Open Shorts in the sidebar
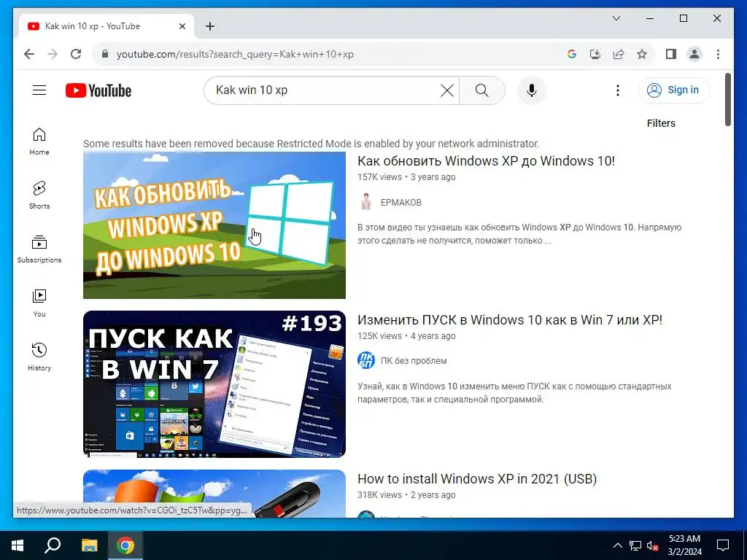The width and height of the screenshot is (747, 560). (x=39, y=195)
